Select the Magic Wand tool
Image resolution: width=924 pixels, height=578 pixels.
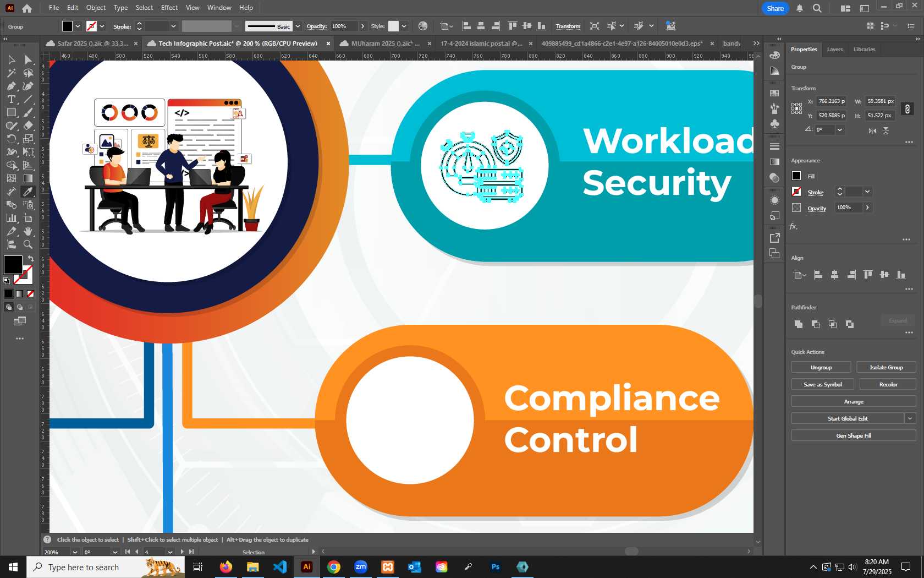click(11, 73)
